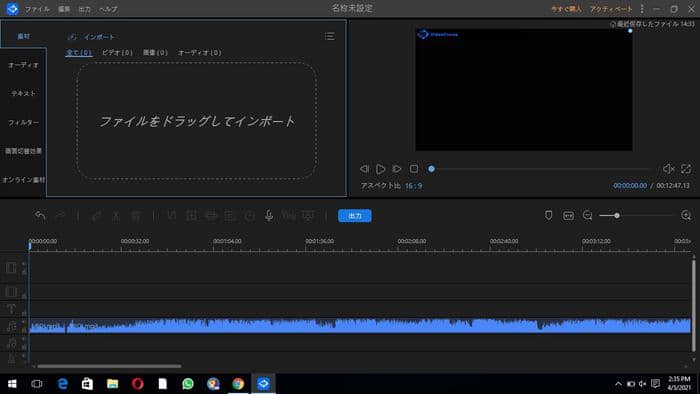Zoom in the timeline with the plus magnifier

click(686, 216)
